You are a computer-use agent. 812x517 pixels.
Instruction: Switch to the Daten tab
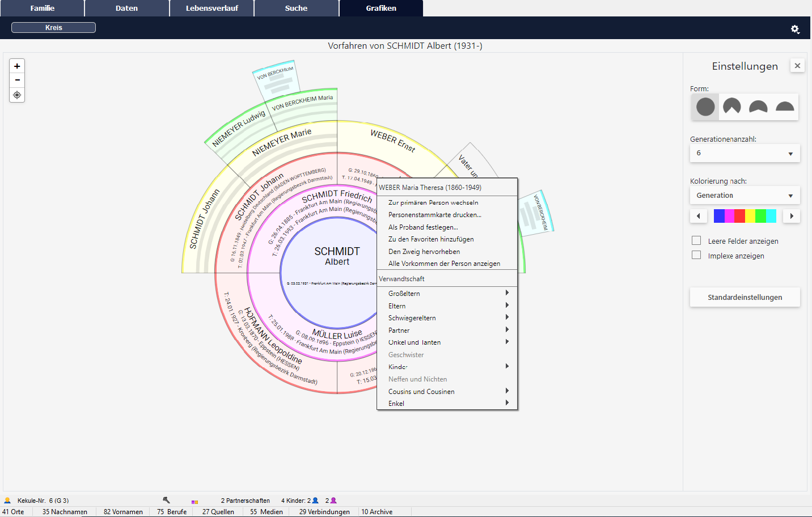[127, 8]
